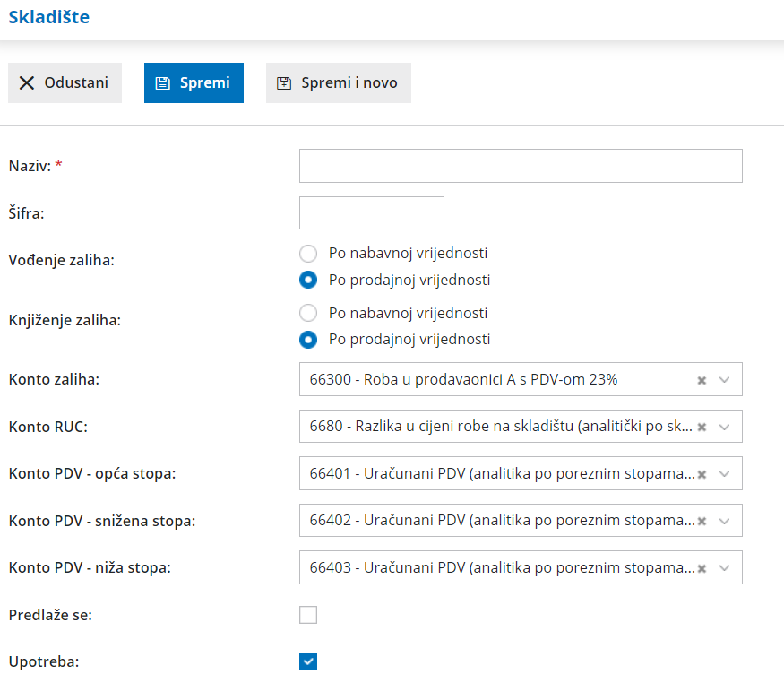Image resolution: width=784 pixels, height=683 pixels.
Task: Click into the Naziv text field
Action: coord(521,166)
